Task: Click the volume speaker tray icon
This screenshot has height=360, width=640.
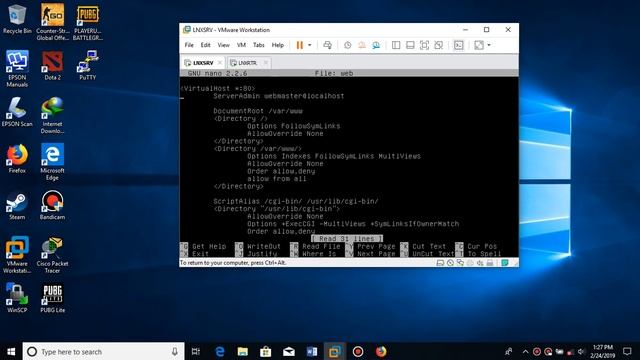Action: pos(581,351)
